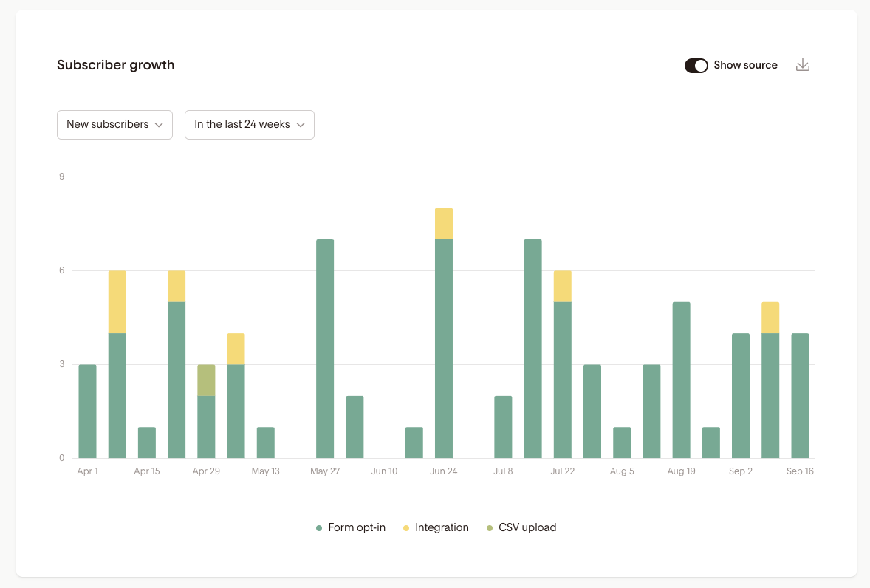Click the chevron beside the time range selector
This screenshot has height=588, width=870.
coord(301,125)
